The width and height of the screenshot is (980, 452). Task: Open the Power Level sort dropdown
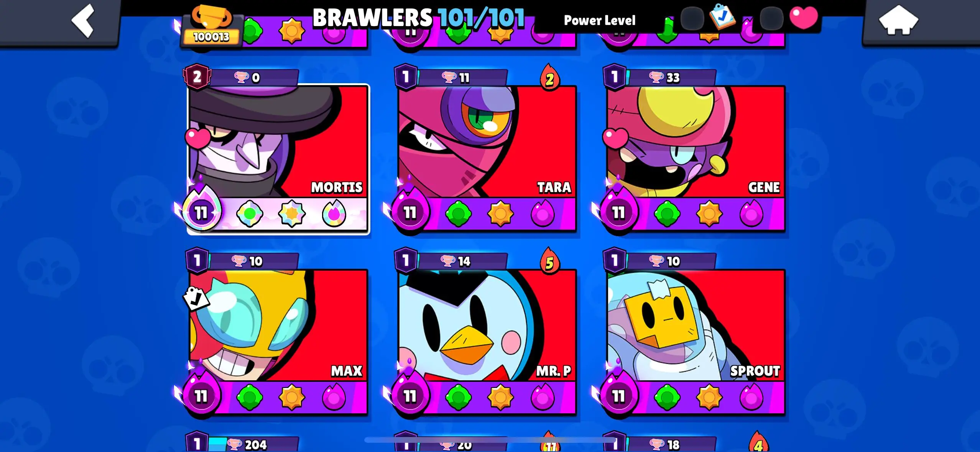click(x=599, y=20)
